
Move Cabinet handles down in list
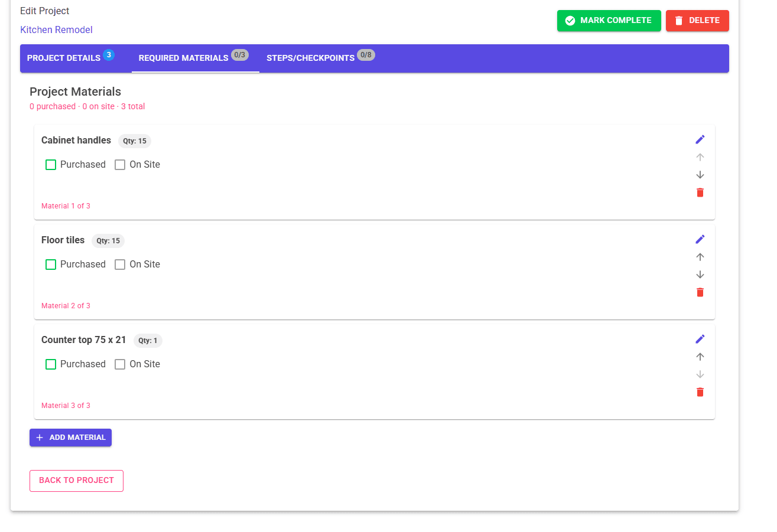point(700,175)
